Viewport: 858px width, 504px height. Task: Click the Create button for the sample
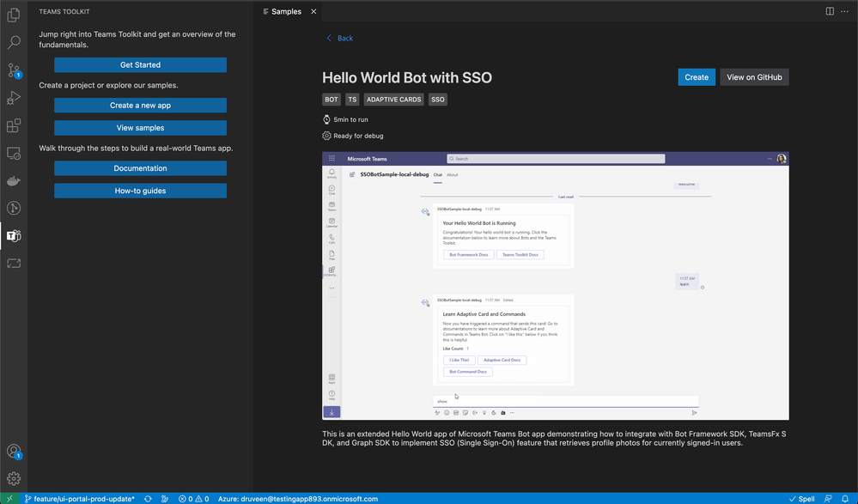(696, 77)
